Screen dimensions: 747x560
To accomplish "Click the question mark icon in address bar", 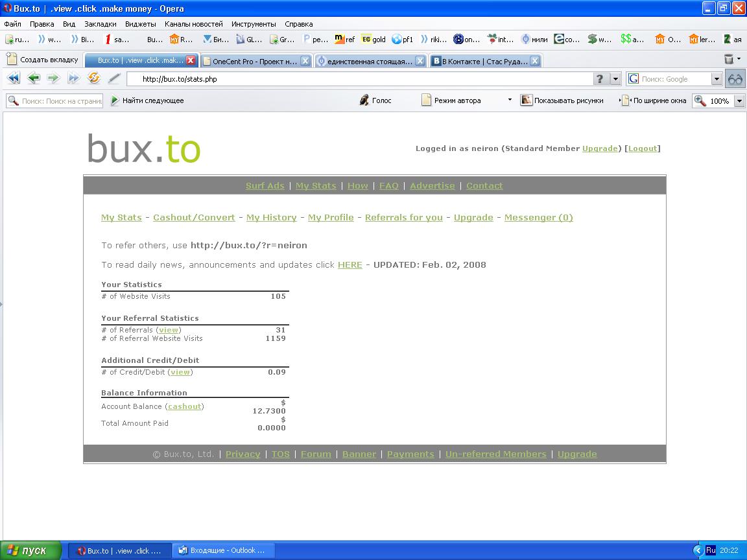I will tap(600, 79).
